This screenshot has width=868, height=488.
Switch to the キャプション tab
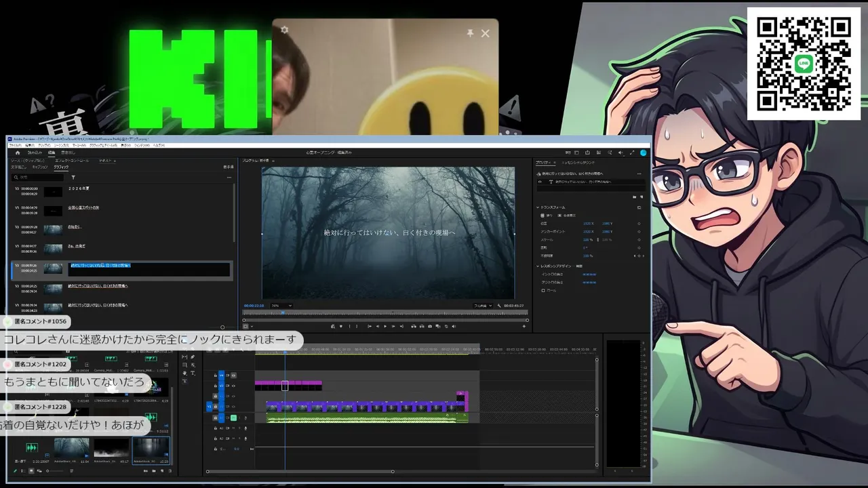40,167
